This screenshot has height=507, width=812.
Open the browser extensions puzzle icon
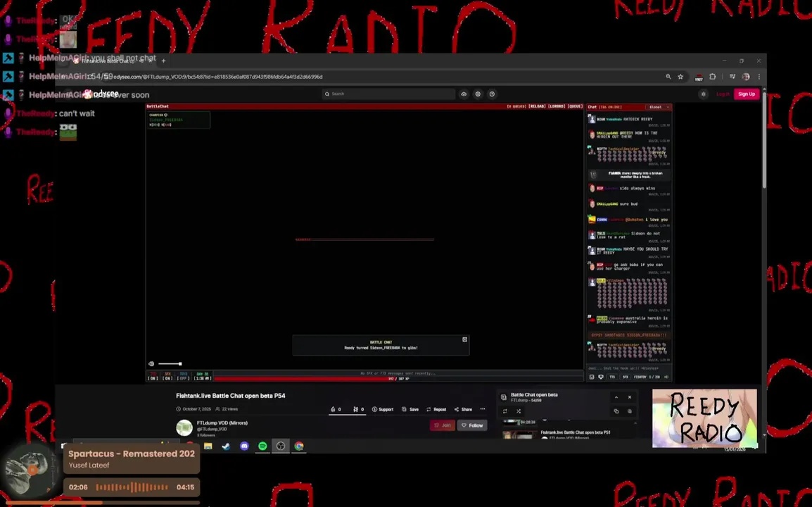point(713,77)
